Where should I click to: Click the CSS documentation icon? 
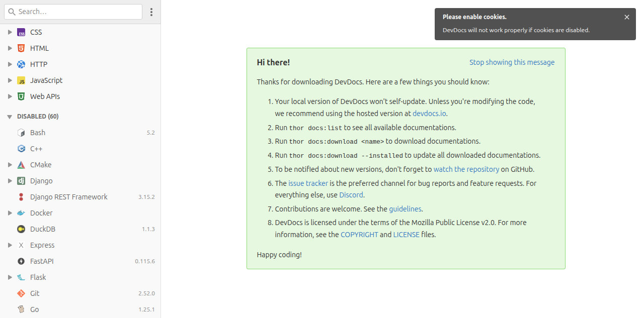[x=21, y=32]
